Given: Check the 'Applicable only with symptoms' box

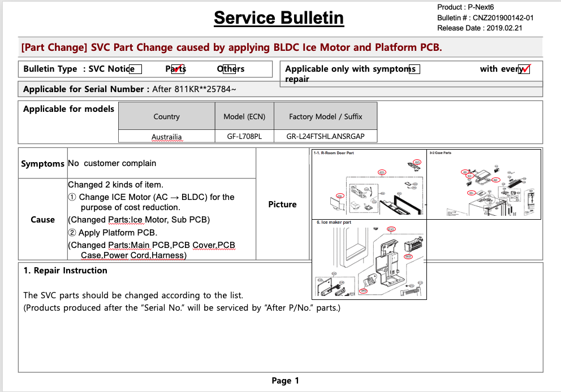Looking at the screenshot, I should 415,69.
